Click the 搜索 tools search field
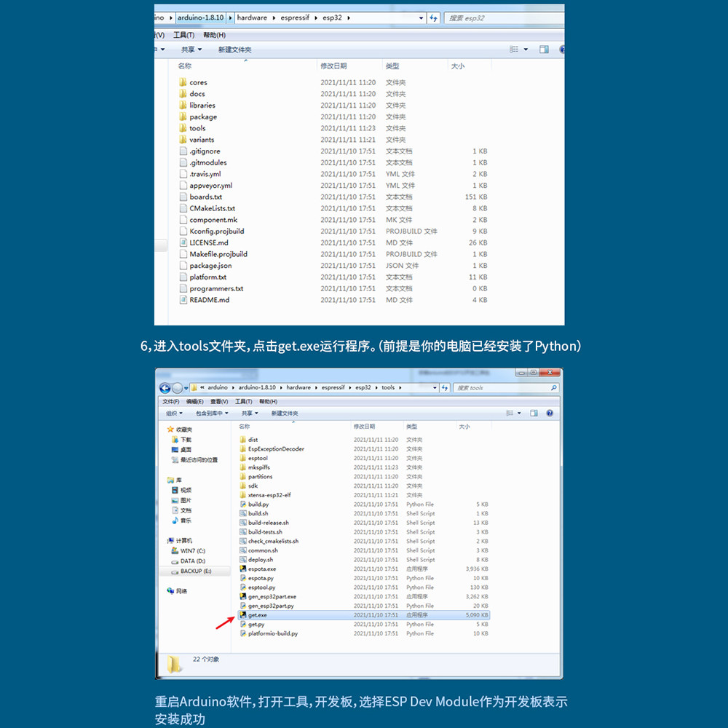This screenshot has width=728, height=728. 505,388
